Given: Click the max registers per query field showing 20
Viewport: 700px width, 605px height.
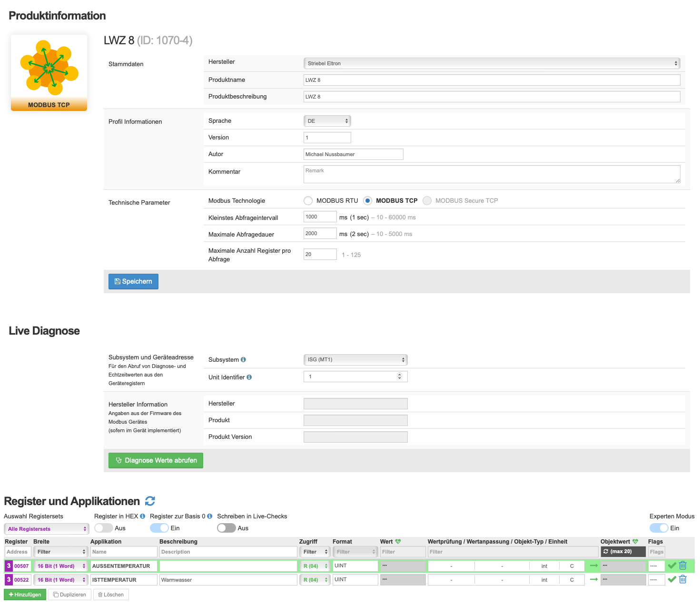Looking at the screenshot, I should click(320, 254).
